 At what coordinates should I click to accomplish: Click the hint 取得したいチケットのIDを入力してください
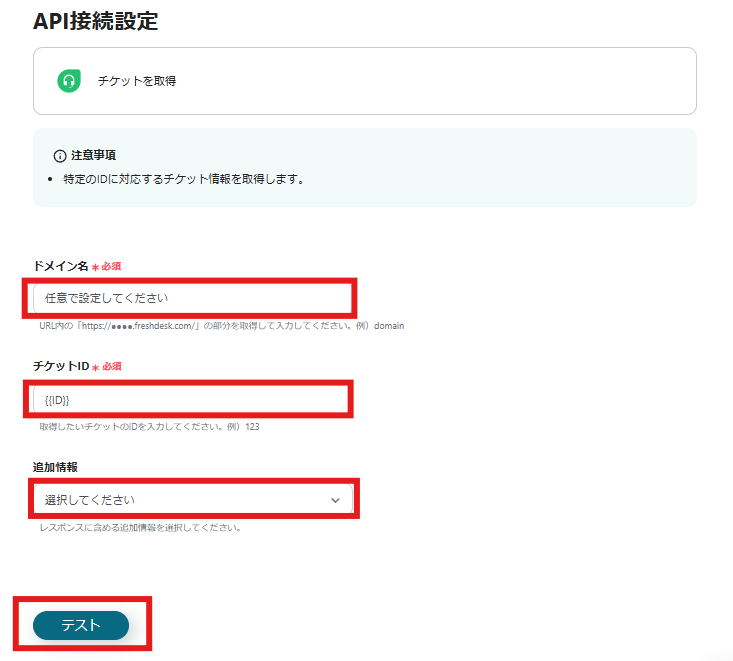click(150, 426)
